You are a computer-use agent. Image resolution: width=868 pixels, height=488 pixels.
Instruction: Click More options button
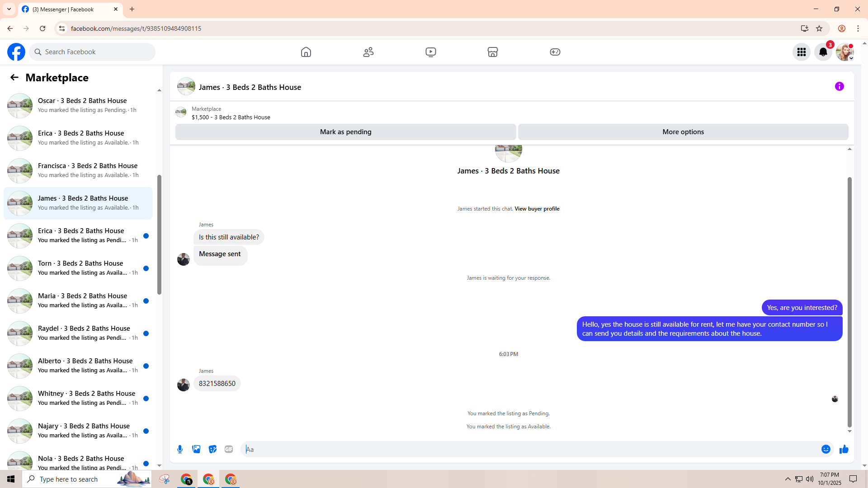click(683, 132)
